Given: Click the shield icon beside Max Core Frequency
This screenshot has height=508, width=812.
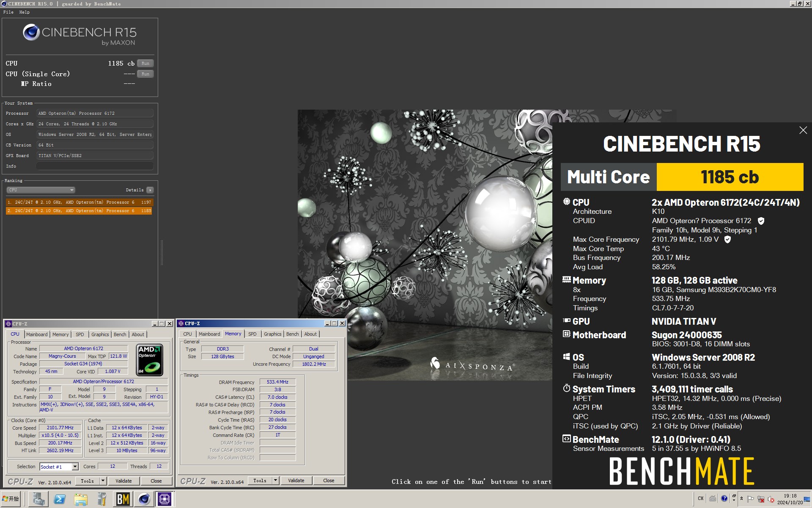Looking at the screenshot, I should pos(727,240).
